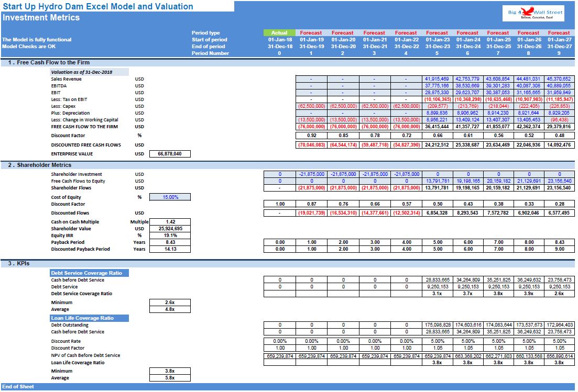Select Free Cash Flows to Equity cell 13,791,781 in blue

[x=438, y=181]
